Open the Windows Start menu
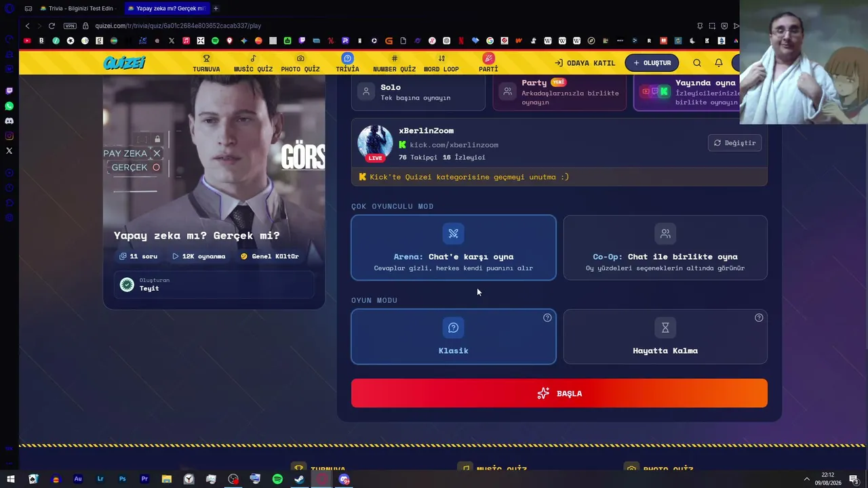This screenshot has width=868, height=488. [x=11, y=479]
